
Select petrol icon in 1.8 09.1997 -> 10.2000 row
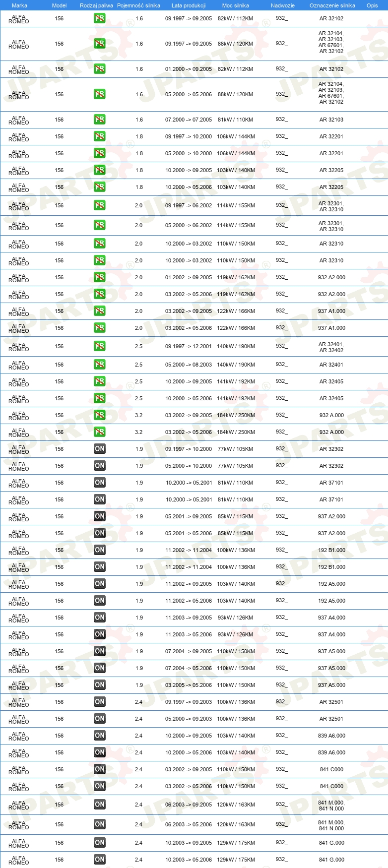(x=100, y=136)
